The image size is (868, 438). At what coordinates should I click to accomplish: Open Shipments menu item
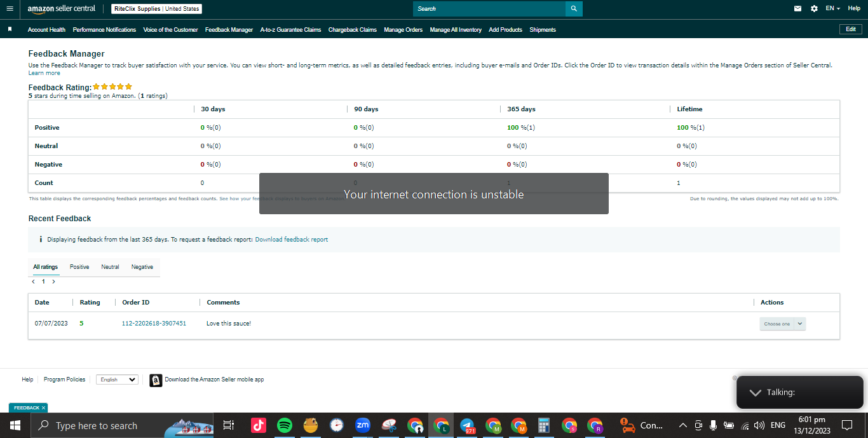pyautogui.click(x=543, y=30)
